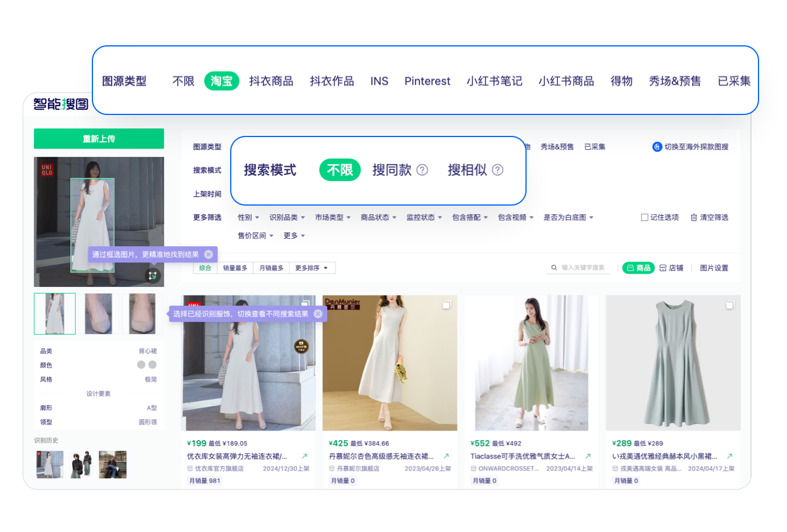Tick the select box on DanMunier dress card
Screen dimensions: 787x532
446,305
